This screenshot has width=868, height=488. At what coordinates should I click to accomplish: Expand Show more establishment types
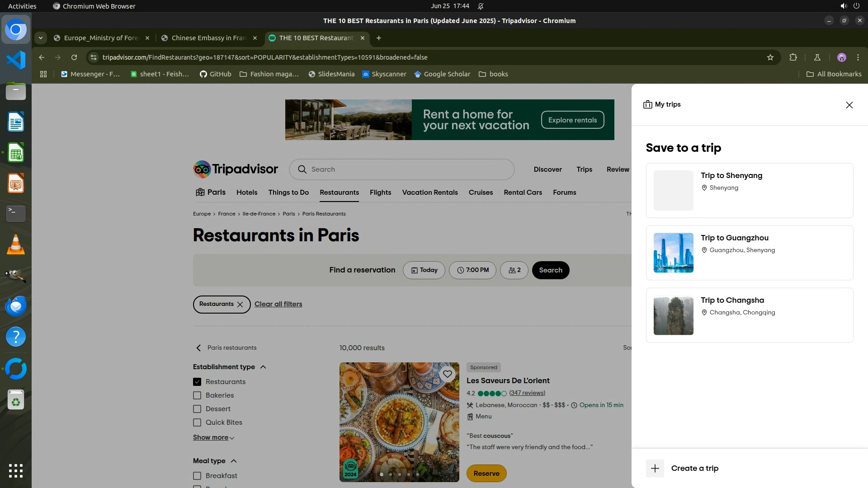click(x=213, y=437)
